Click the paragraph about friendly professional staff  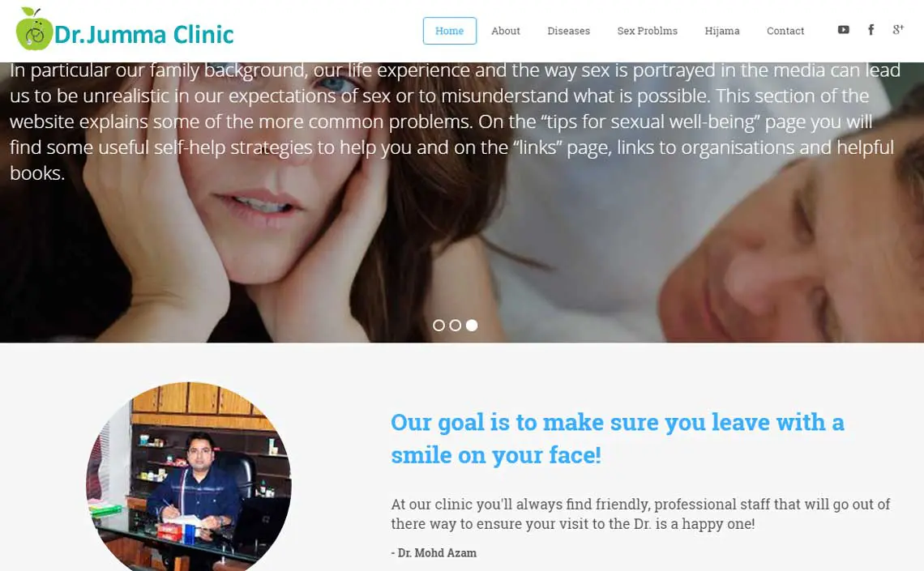point(640,513)
